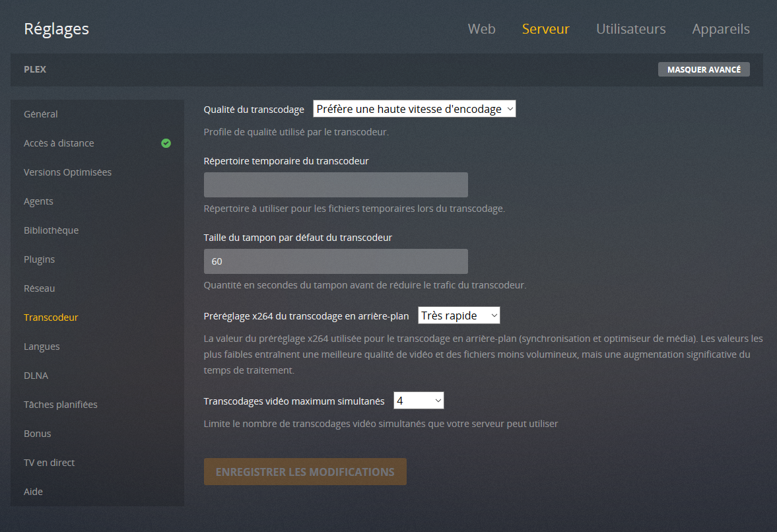Select Bonus in the sidebar
The image size is (777, 532).
click(37, 434)
